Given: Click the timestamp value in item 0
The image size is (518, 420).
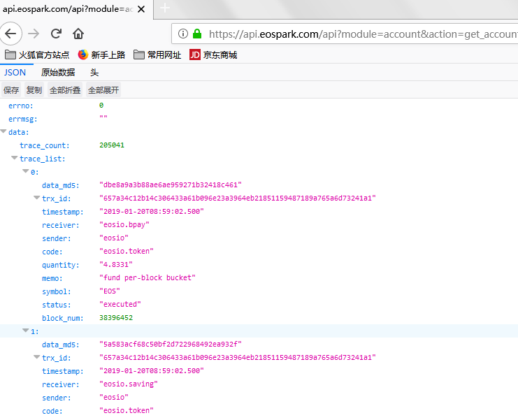Looking at the screenshot, I should point(152,211).
